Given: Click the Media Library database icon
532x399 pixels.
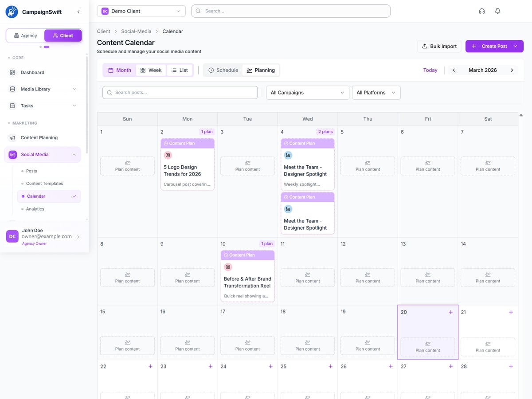Looking at the screenshot, I should pyautogui.click(x=12, y=89).
